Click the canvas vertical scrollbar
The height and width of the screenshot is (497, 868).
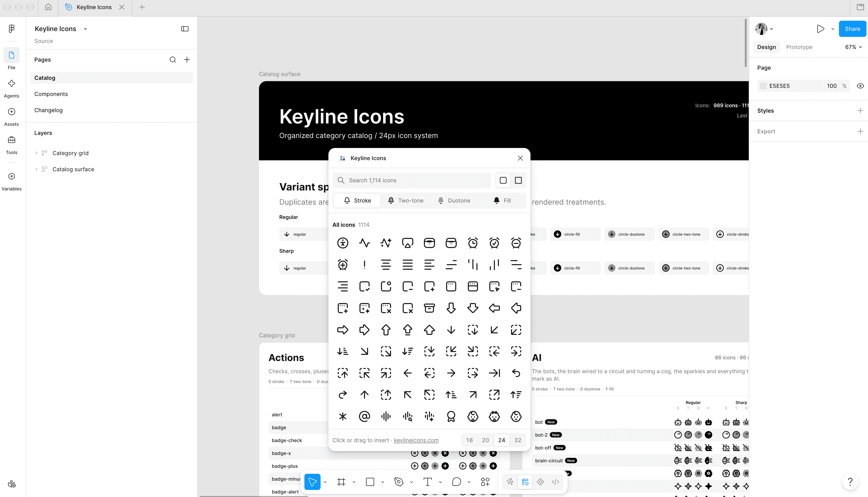(745, 43)
